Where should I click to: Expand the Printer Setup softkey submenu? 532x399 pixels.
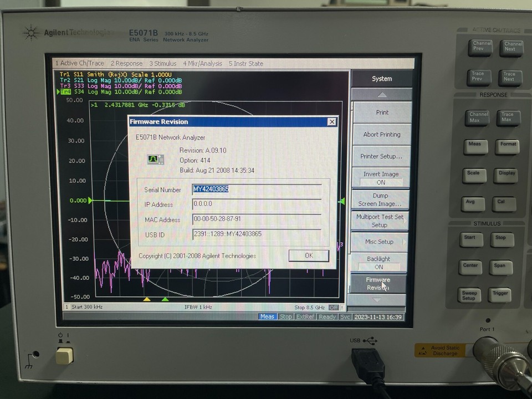point(381,156)
